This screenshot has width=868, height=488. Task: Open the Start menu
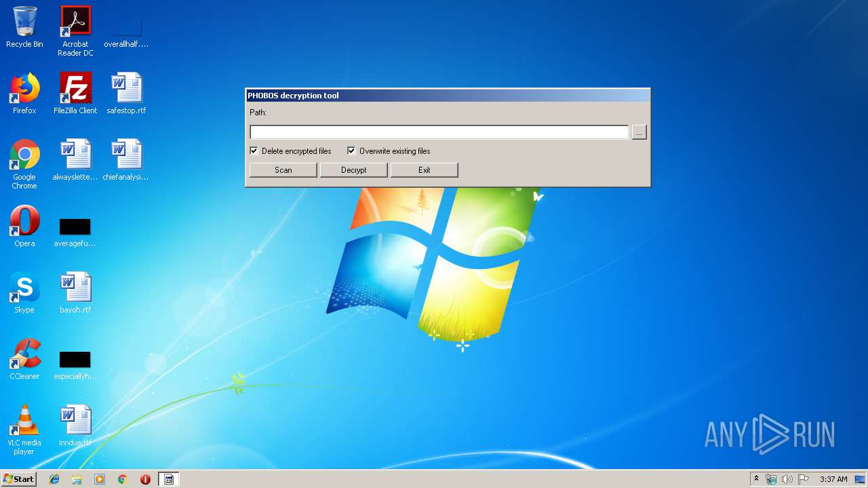pos(19,479)
